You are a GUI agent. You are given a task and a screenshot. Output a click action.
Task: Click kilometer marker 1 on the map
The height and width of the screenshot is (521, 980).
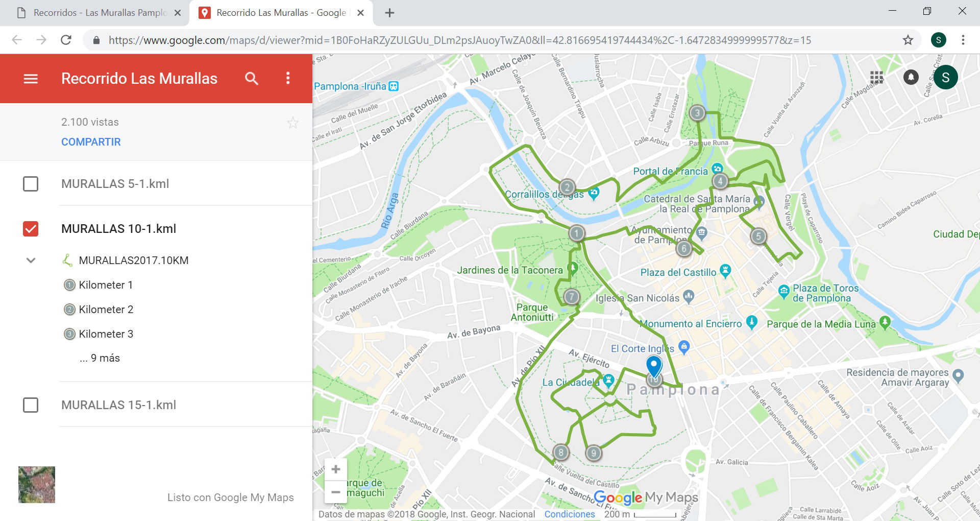coord(577,233)
